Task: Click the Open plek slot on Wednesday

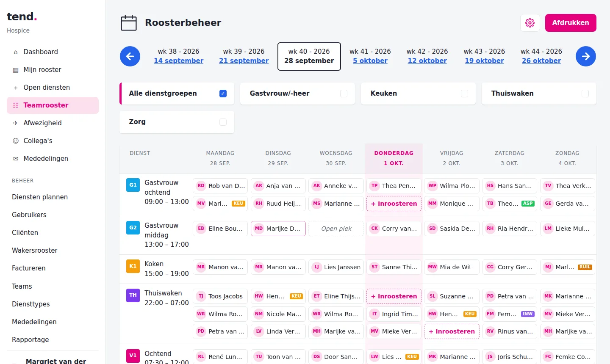Action: click(336, 229)
